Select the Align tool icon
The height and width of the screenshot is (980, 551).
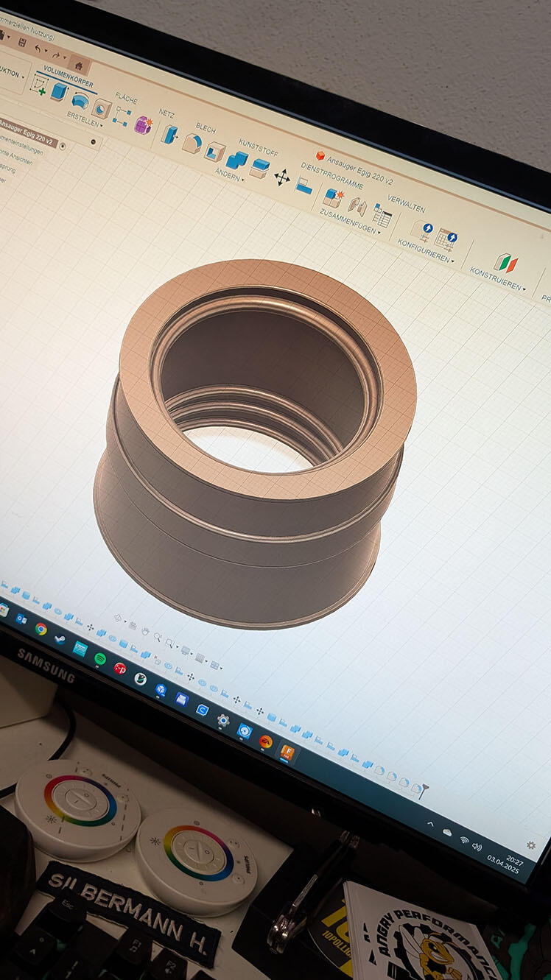point(303,186)
